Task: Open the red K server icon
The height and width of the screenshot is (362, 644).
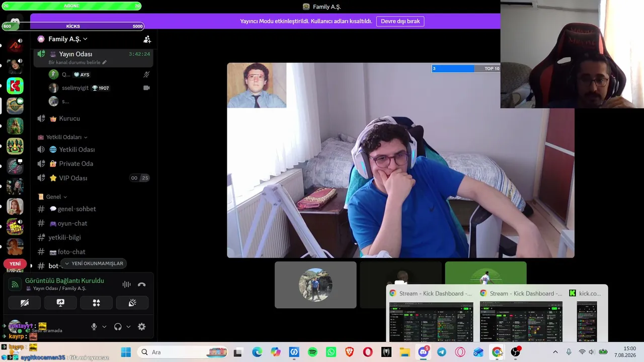Action: pos(15,85)
